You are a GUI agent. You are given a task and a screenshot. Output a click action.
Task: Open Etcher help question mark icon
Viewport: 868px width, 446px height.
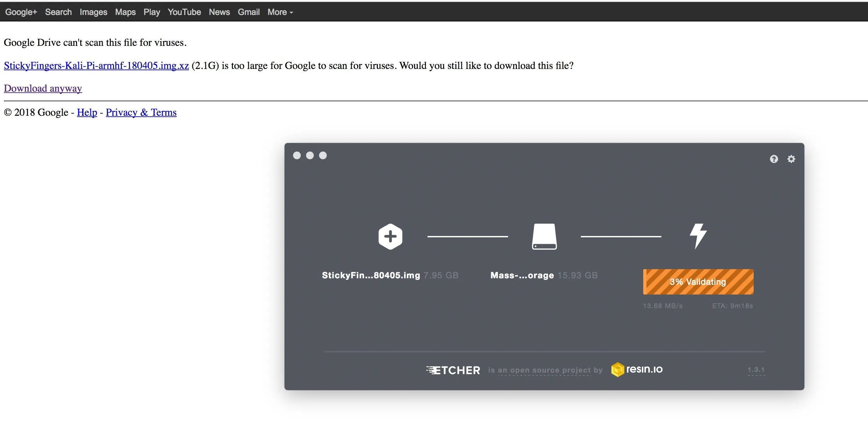(774, 159)
